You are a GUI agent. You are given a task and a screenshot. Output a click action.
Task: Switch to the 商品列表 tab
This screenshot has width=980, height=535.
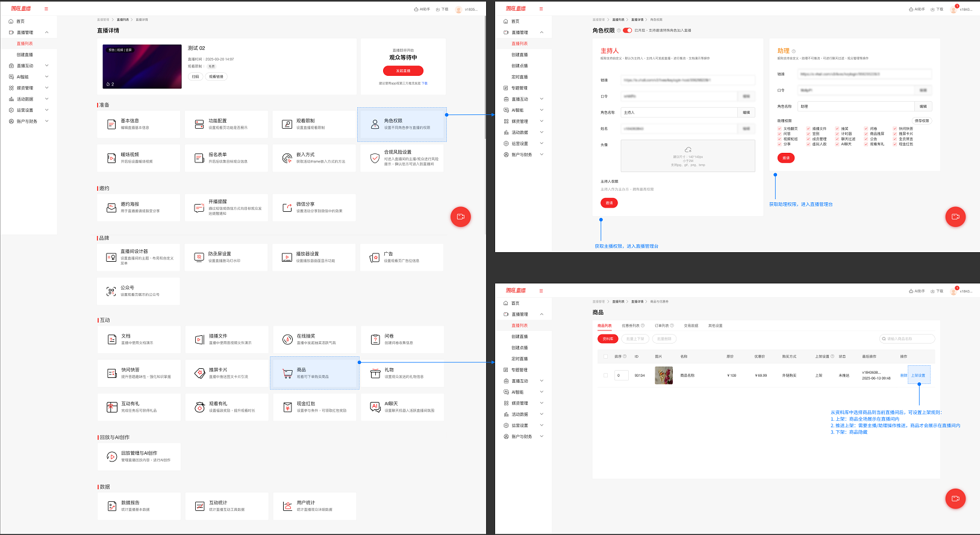coord(604,326)
